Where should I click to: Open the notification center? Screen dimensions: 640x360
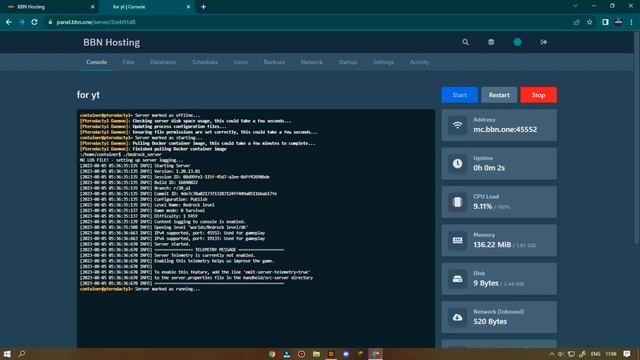click(627, 354)
